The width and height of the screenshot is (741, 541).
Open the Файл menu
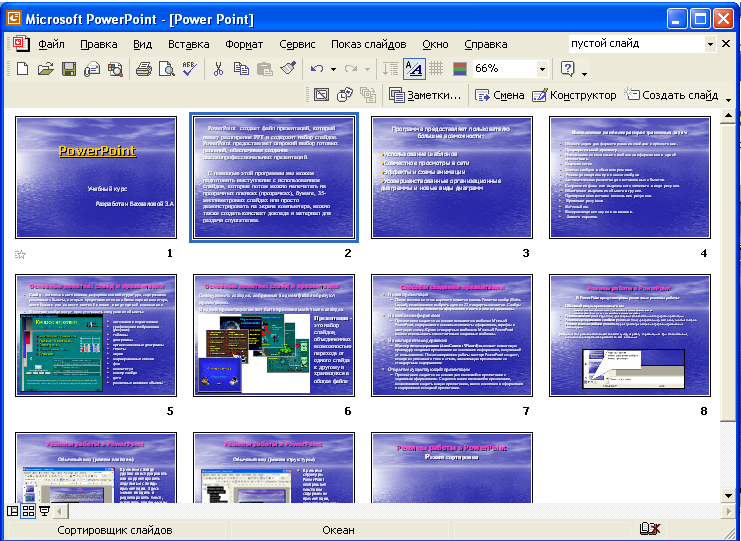52,44
